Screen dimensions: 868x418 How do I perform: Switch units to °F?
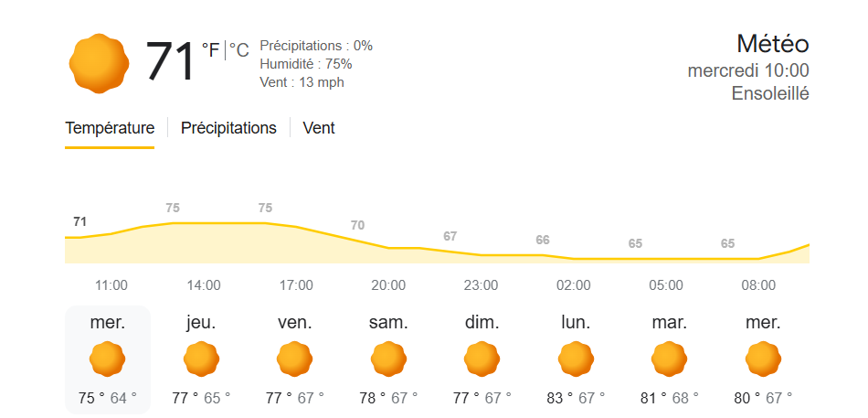tap(211, 50)
